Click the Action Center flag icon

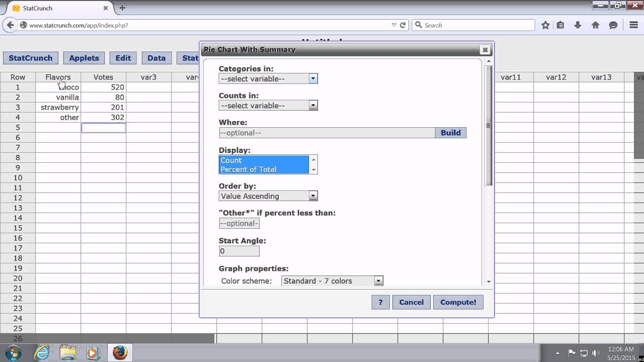[x=572, y=353]
